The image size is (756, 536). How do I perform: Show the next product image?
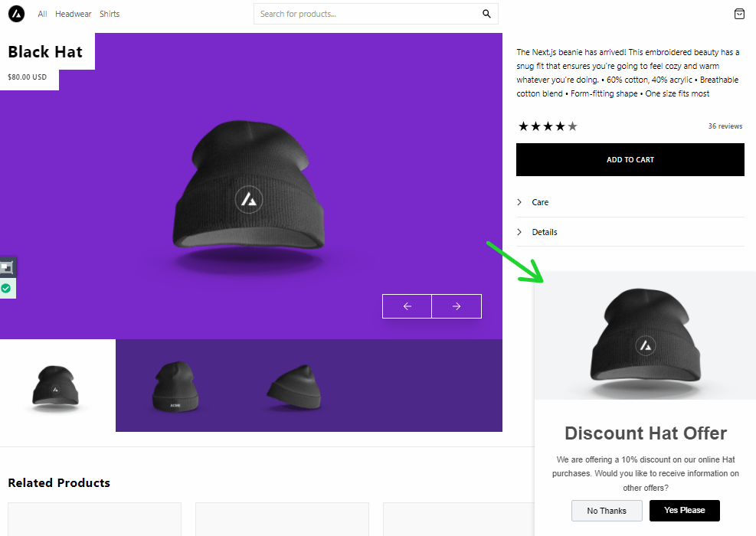pos(457,306)
